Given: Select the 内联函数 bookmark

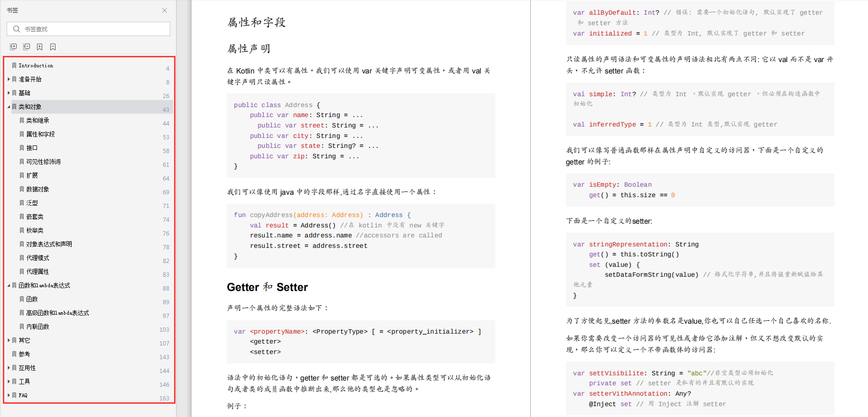Looking at the screenshot, I should coord(38,326).
